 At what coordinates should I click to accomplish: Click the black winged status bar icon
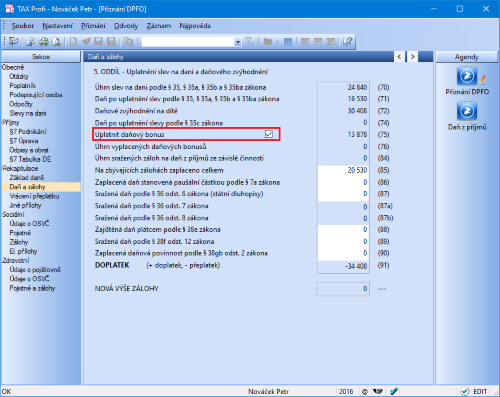(378, 391)
